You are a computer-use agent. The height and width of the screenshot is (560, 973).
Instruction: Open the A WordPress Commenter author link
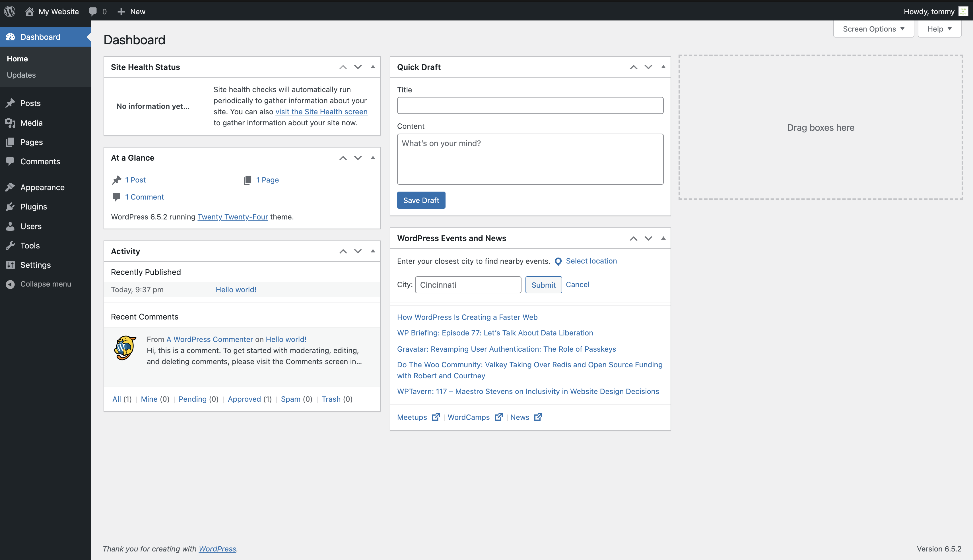(x=210, y=339)
